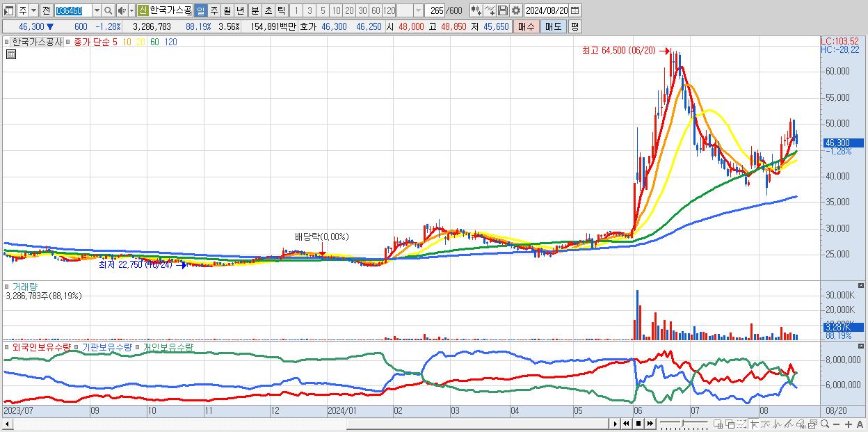
Task: Rewind chart replay
Action: point(626,424)
